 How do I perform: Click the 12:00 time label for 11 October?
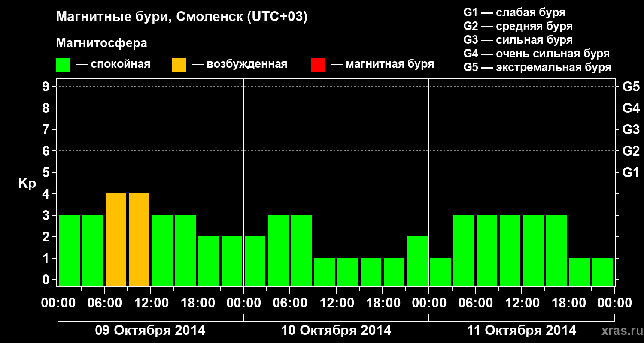[x=522, y=303]
